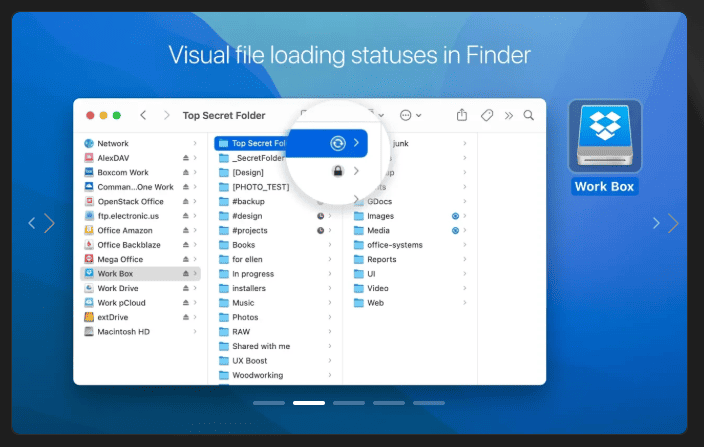Open the Finder search magnifier
Image resolution: width=704 pixels, height=447 pixels.
pos(528,115)
